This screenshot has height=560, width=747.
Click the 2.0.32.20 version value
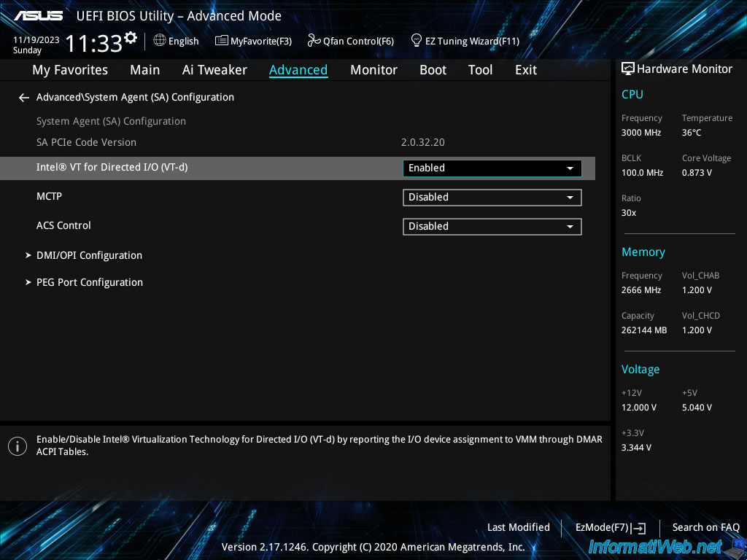(422, 142)
